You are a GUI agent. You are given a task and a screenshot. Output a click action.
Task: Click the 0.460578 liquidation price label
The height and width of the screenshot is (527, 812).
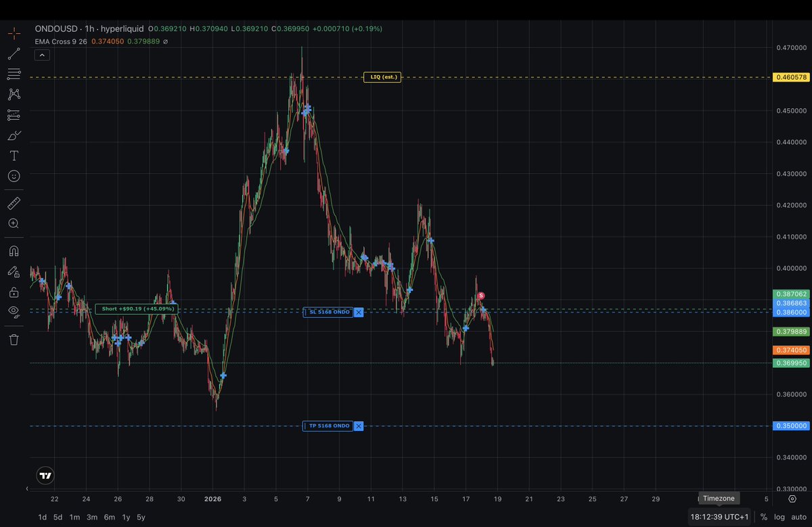[x=790, y=78]
